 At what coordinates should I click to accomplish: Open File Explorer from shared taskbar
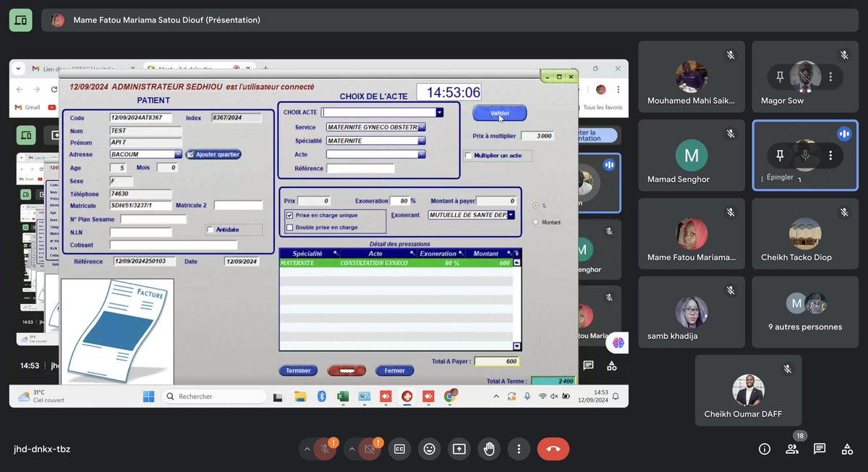click(300, 397)
